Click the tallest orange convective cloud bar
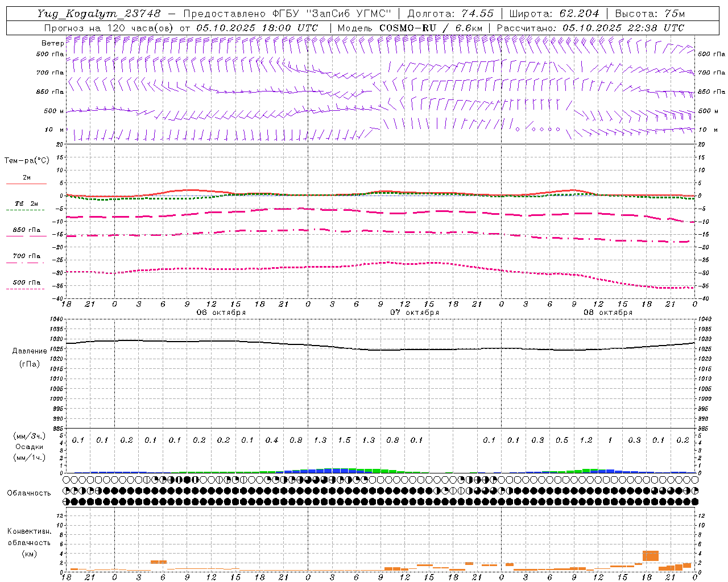This screenshot has width=728, height=582. (650, 556)
